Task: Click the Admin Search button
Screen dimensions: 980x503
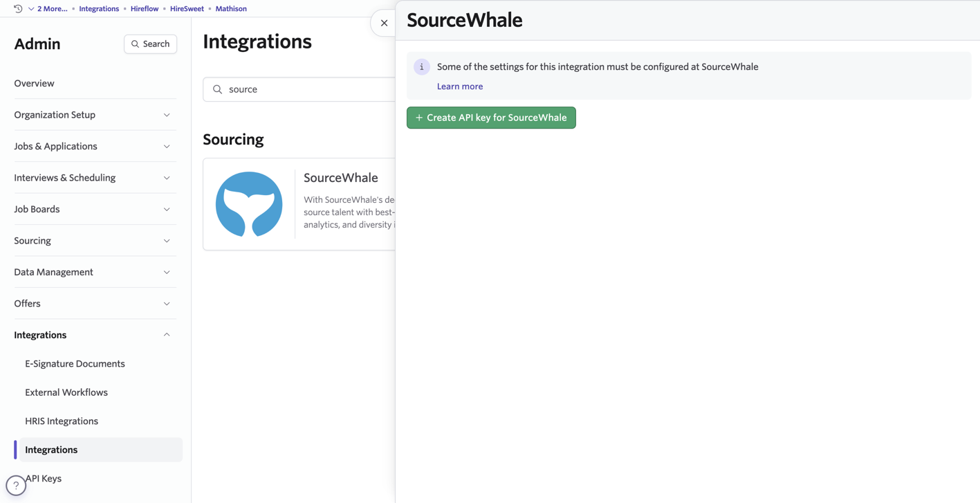Action: (x=150, y=44)
